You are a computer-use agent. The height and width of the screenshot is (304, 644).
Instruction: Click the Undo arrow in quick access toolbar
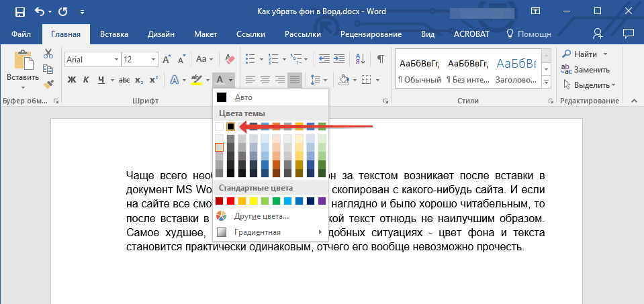tap(39, 11)
